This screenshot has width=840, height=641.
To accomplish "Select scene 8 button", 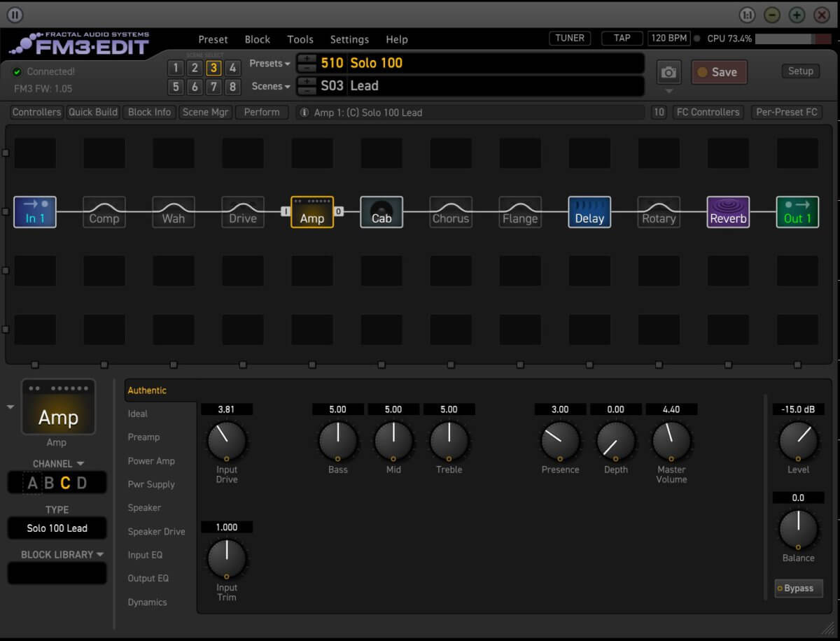I will tap(232, 87).
